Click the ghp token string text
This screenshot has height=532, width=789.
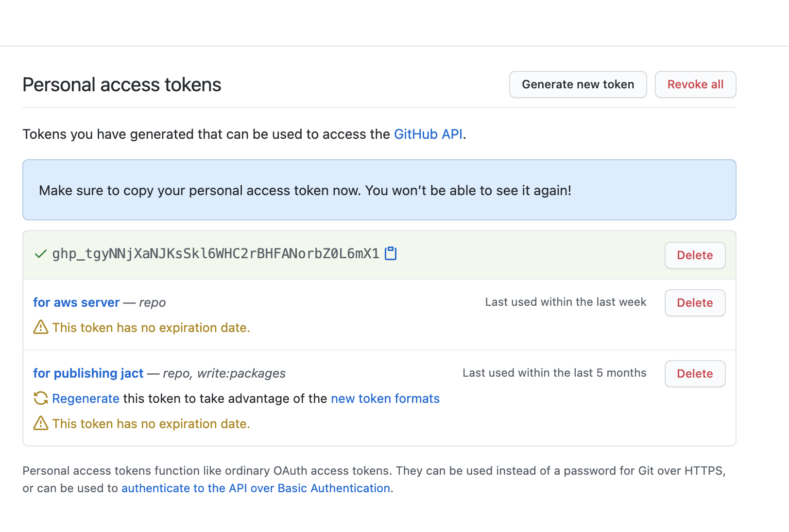coord(216,254)
